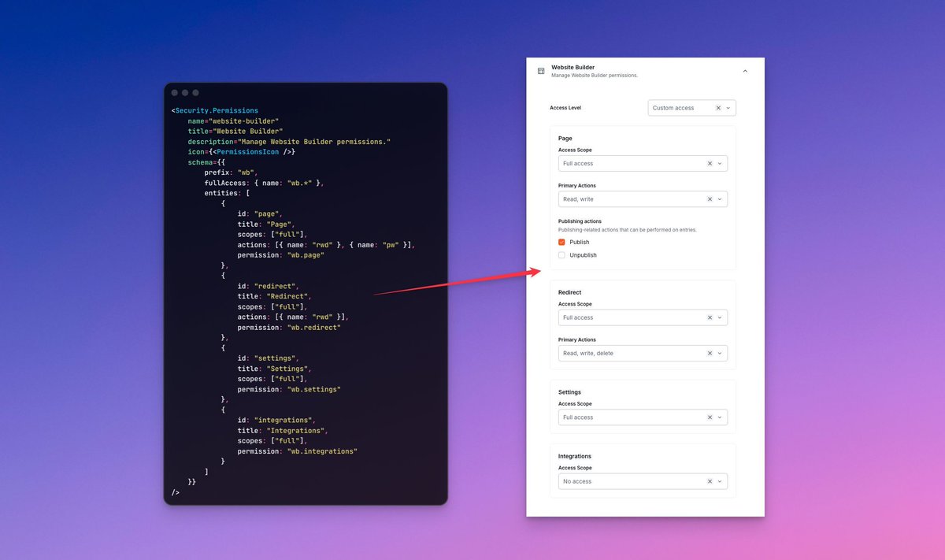This screenshot has height=560, width=945.
Task: Open Integrations' Access Scope dropdown
Action: coord(719,480)
